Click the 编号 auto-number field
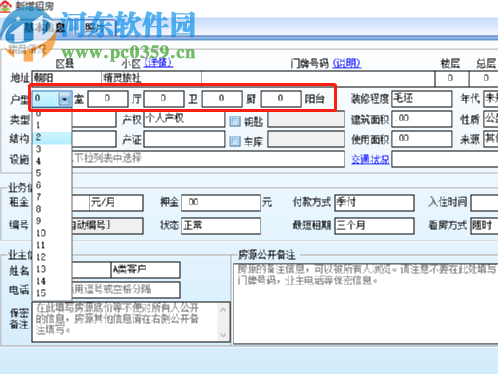The height and width of the screenshot is (374, 498). pos(107,226)
